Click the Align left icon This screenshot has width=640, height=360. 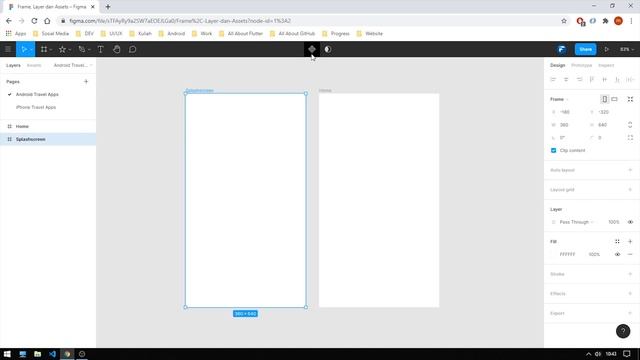click(x=553, y=80)
